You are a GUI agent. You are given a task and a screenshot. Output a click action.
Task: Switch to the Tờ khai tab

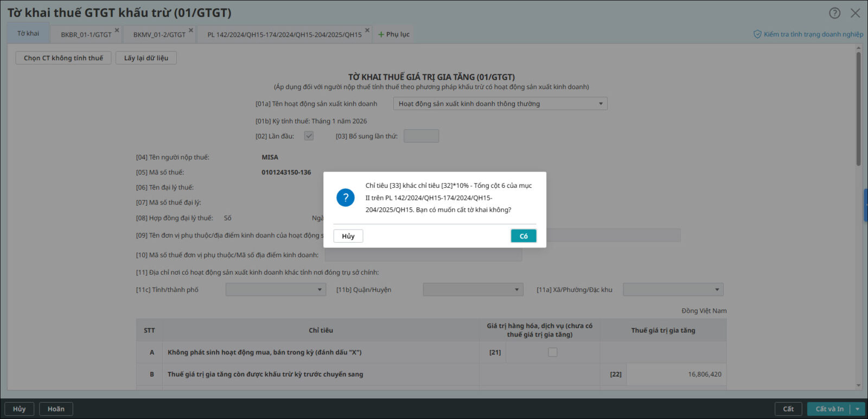click(x=28, y=34)
